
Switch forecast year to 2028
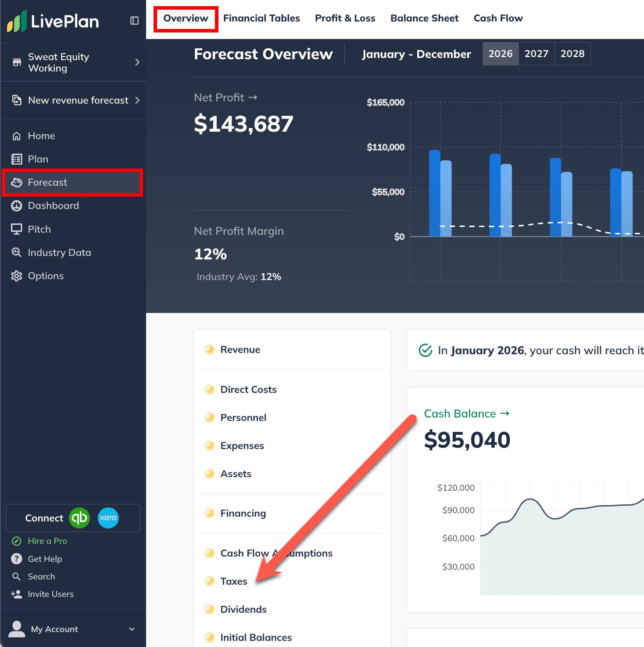(x=572, y=54)
